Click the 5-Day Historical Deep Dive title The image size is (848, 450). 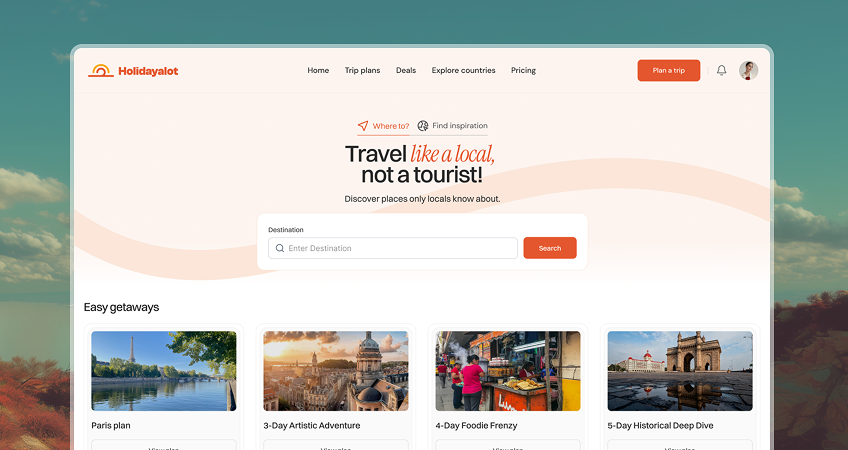pos(660,426)
